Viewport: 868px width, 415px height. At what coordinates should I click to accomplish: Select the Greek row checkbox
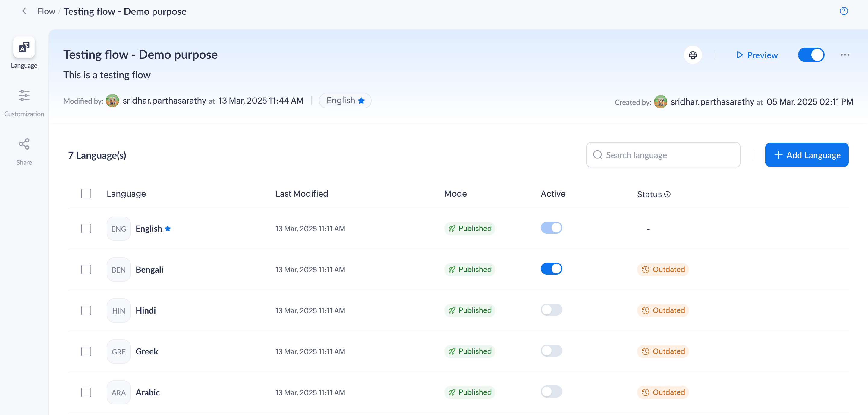click(x=86, y=351)
